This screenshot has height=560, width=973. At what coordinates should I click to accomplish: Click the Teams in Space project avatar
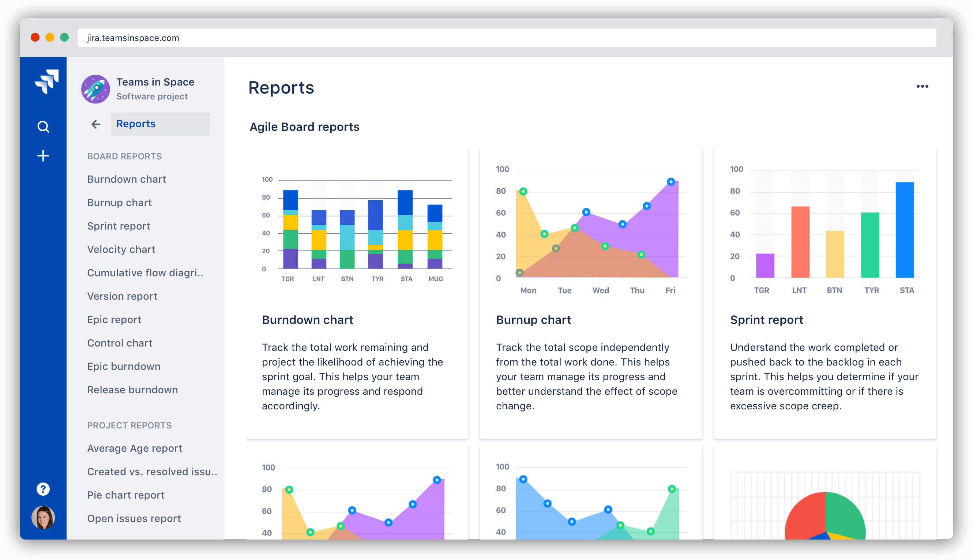95,87
